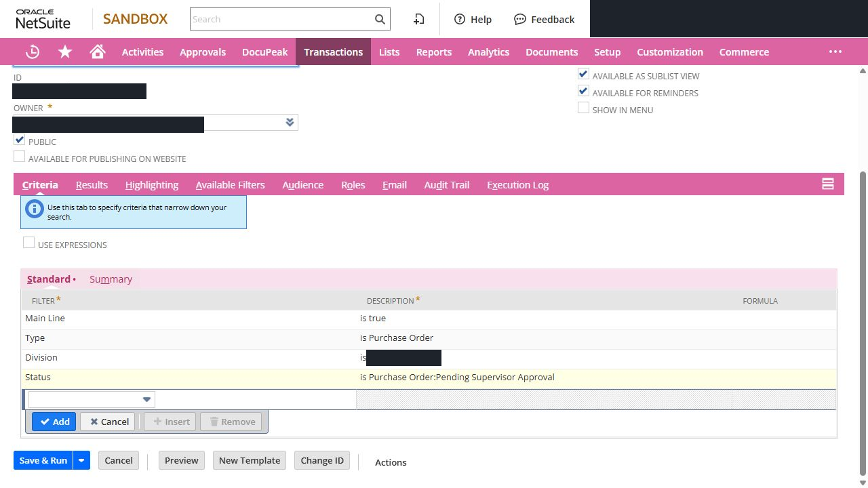This screenshot has height=488, width=868.
Task: Open the overflow ellipsis navigation menu
Action: point(835,52)
